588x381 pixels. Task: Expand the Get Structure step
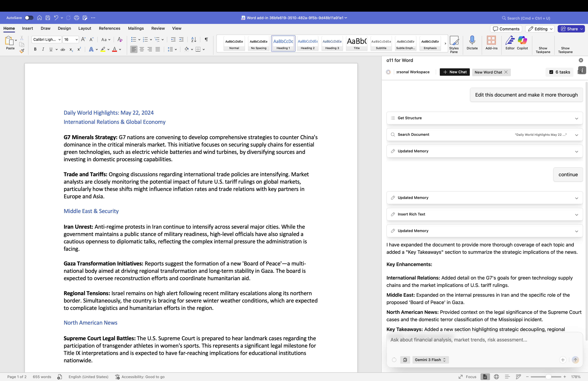tap(576, 118)
